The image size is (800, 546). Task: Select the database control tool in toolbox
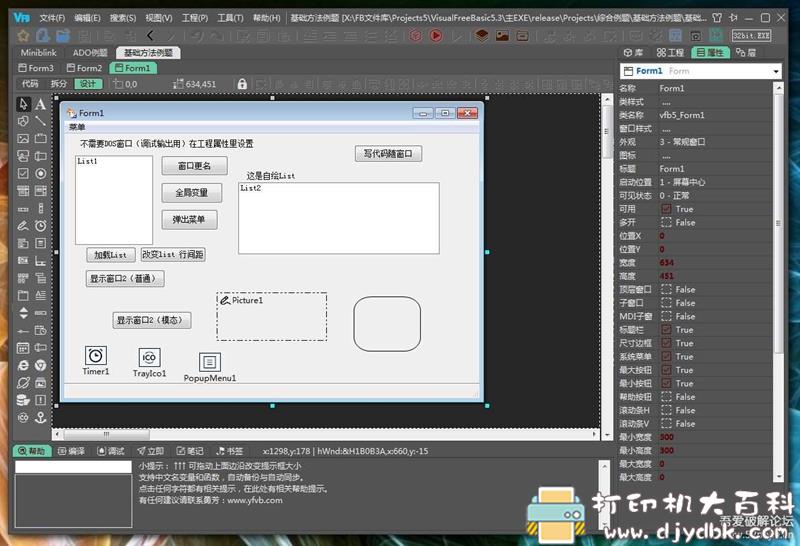[x=23, y=400]
